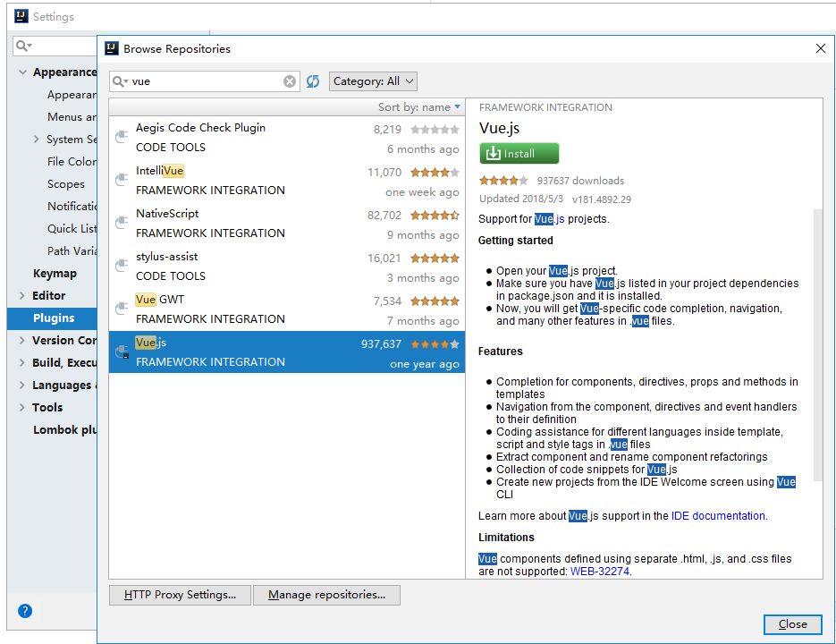Open HTTP Proxy Settings
The width and height of the screenshot is (836, 644).
click(180, 595)
